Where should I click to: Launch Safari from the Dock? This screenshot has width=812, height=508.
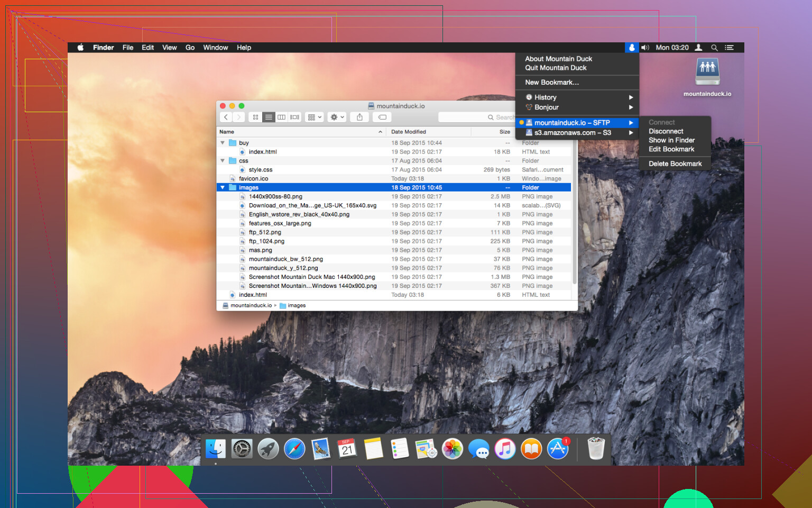(294, 449)
